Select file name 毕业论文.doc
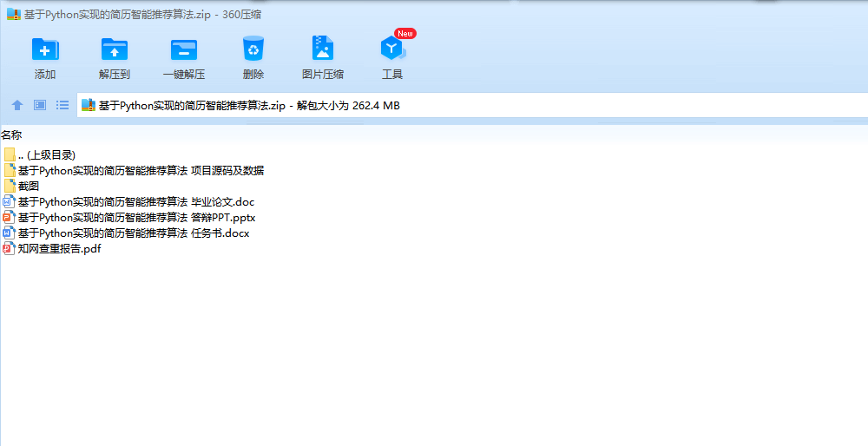Viewport: 868px width, 446px height. click(x=136, y=202)
